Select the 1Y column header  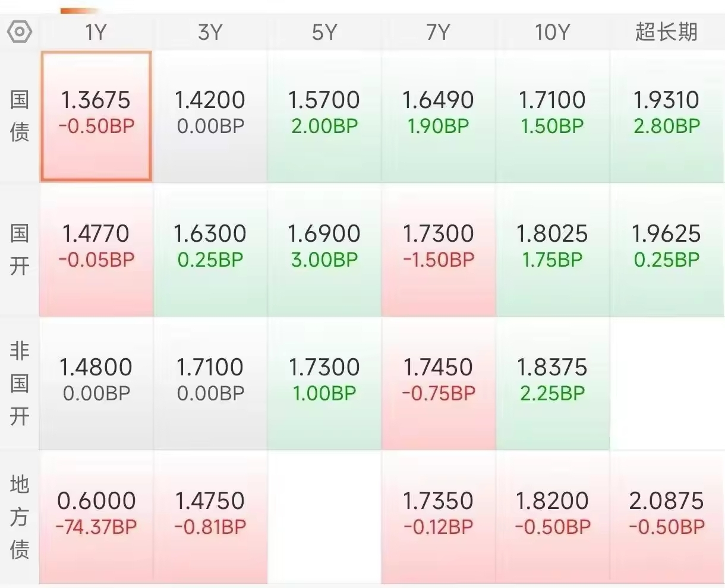click(96, 32)
